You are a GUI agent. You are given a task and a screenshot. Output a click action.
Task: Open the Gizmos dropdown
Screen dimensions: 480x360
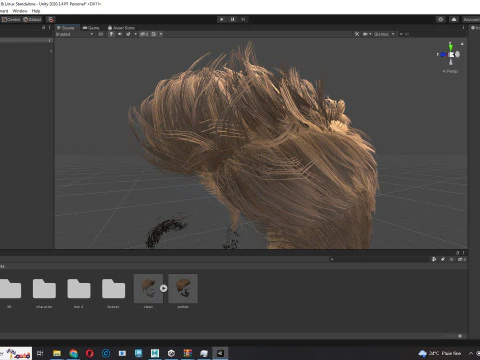point(384,34)
